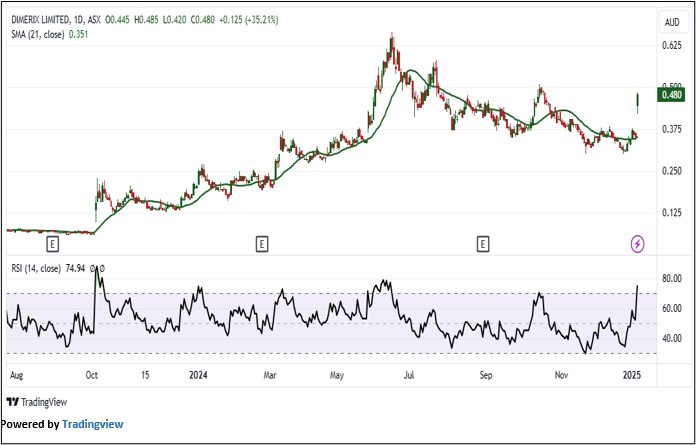
Task: Click the 40.00 RSI axis label
Action: click(x=672, y=339)
